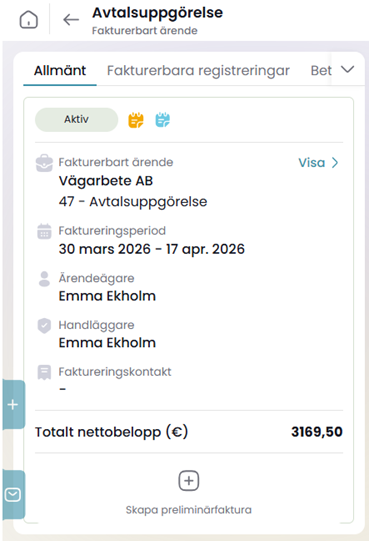The width and height of the screenshot is (369, 541).
Task: Open the blue calendar note icon
Action: click(163, 120)
